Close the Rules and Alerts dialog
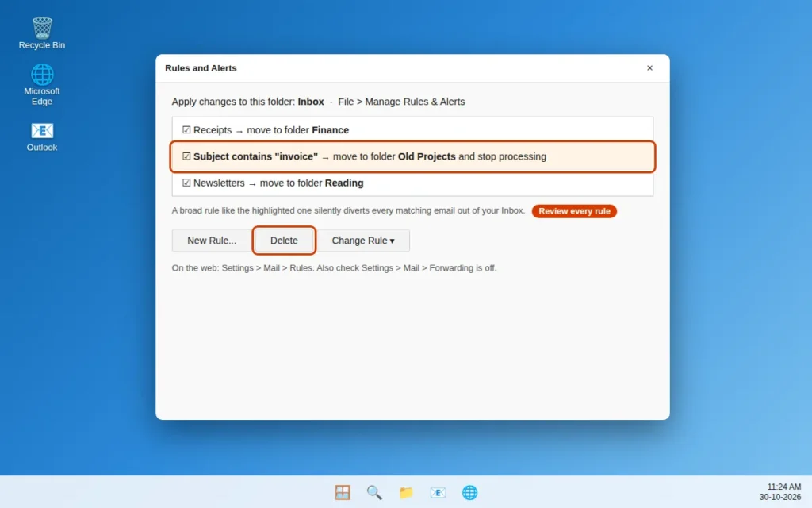 (649, 68)
